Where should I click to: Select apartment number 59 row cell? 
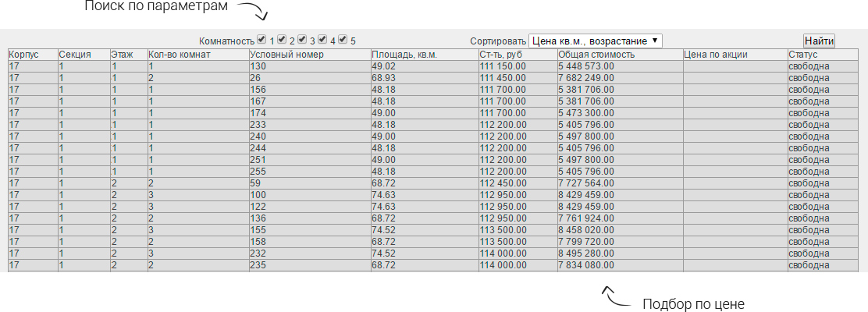point(255,183)
